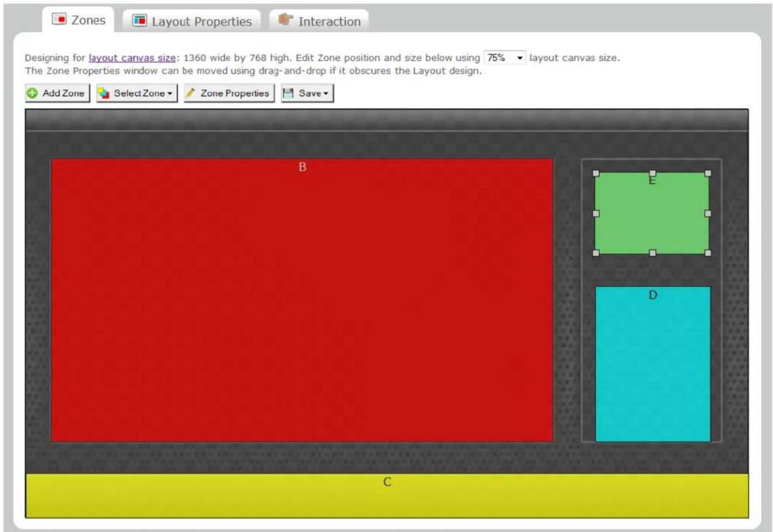Viewport: 773px width, 532px height.
Task: Click the Zones tab icon
Action: tap(59, 19)
